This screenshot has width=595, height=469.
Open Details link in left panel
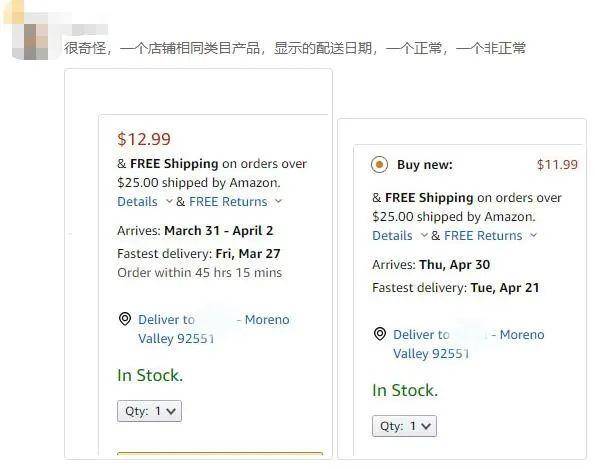coord(137,201)
